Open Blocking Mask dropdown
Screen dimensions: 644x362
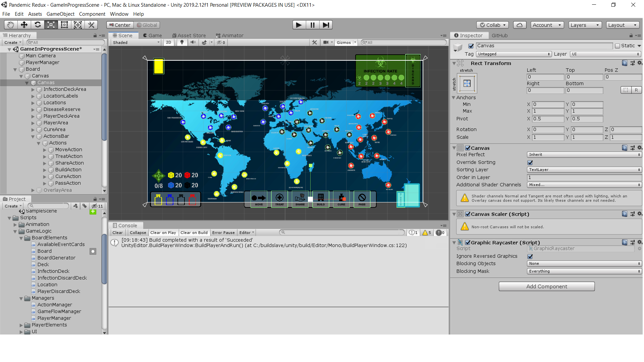click(584, 271)
